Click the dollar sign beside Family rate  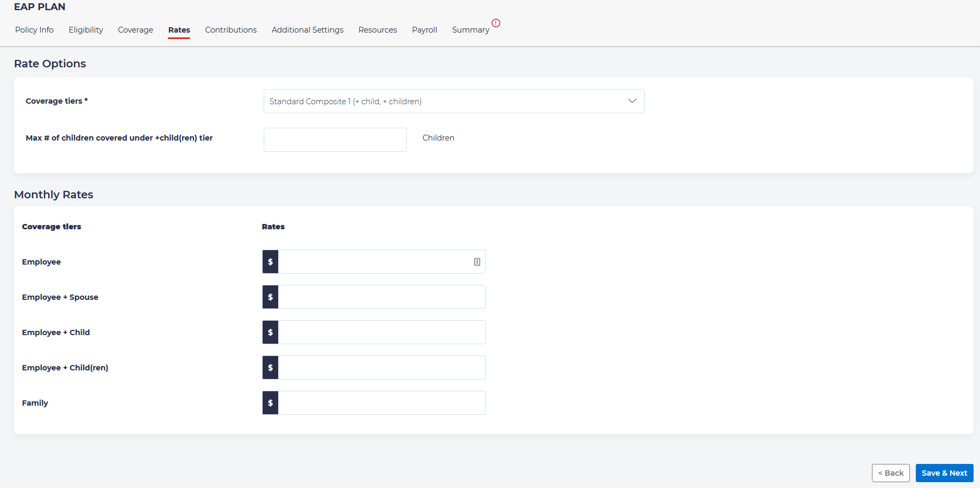pos(270,403)
